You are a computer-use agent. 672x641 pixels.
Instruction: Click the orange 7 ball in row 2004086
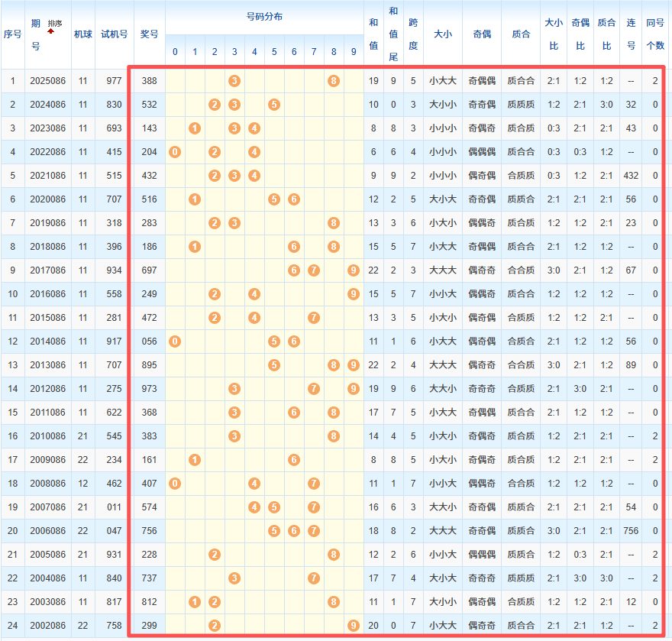point(314,578)
